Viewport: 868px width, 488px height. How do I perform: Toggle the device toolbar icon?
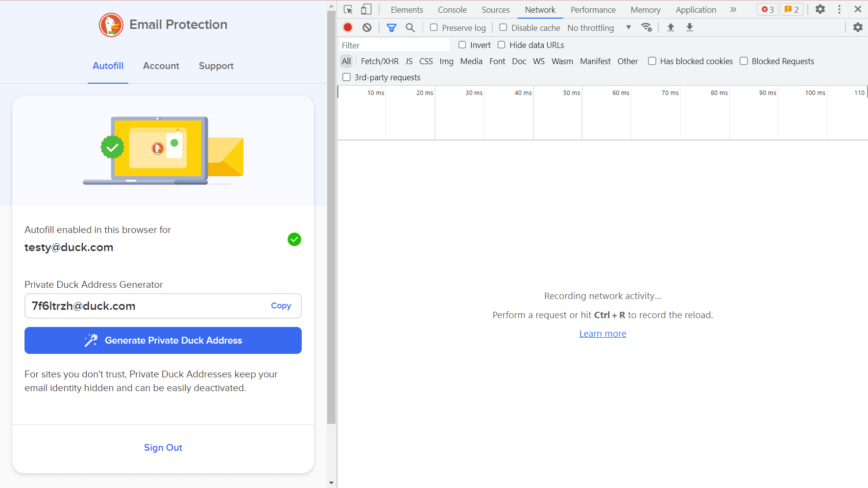(x=366, y=9)
